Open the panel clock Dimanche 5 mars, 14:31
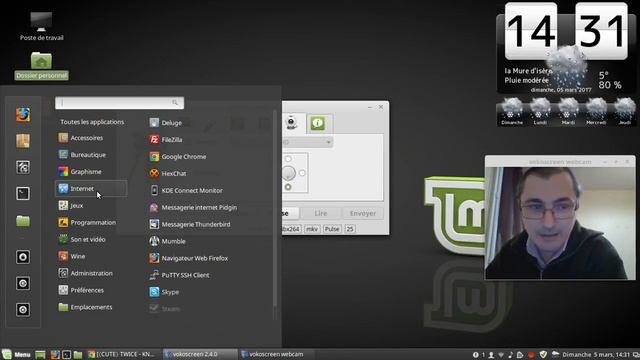The height and width of the screenshot is (360, 640). click(596, 355)
